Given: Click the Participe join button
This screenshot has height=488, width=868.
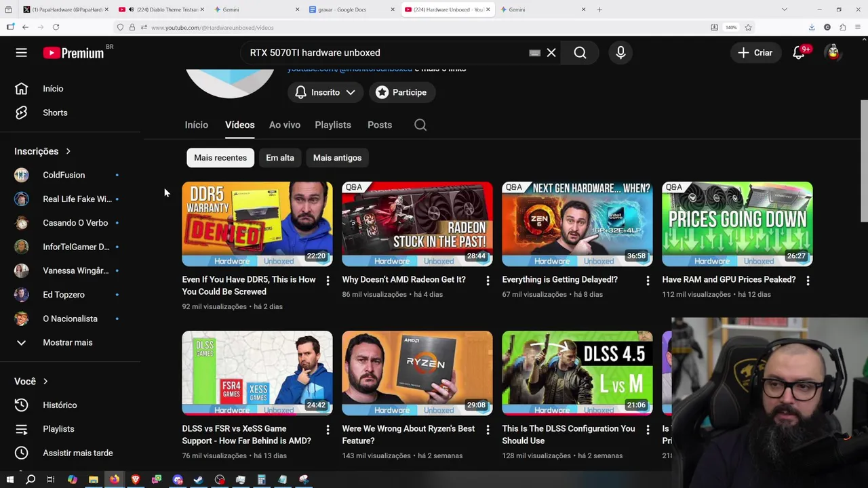Looking at the screenshot, I should tap(402, 92).
